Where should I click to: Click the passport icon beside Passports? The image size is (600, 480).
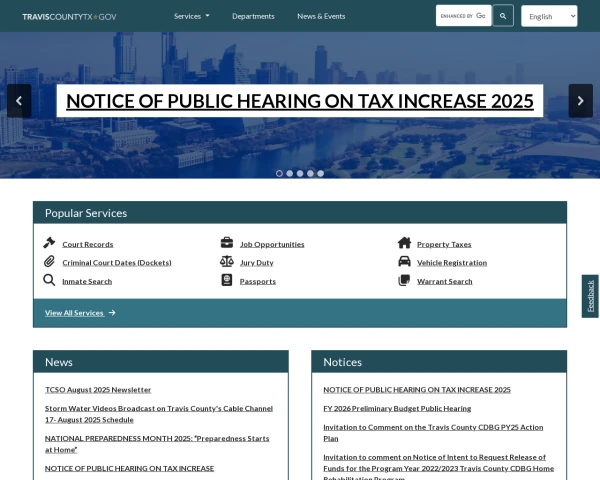227,280
